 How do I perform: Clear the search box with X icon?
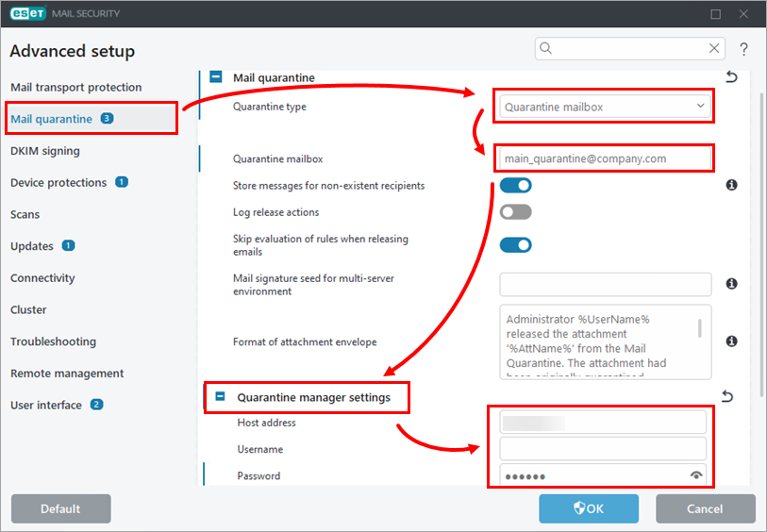click(x=714, y=49)
